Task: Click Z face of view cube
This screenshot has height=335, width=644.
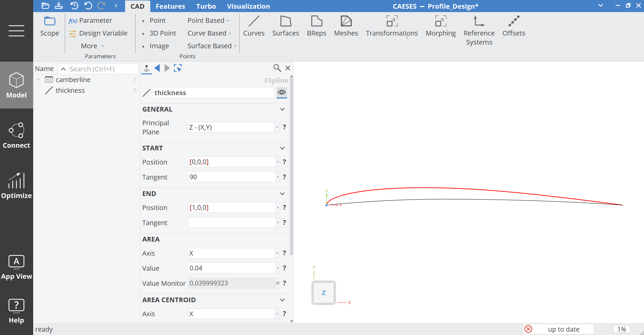Action: 323,293
